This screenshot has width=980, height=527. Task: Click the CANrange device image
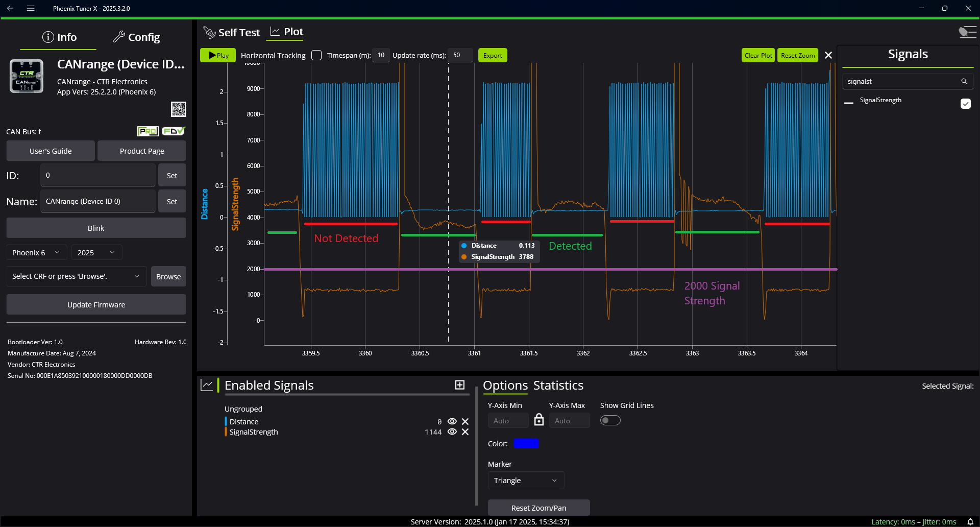(x=27, y=77)
